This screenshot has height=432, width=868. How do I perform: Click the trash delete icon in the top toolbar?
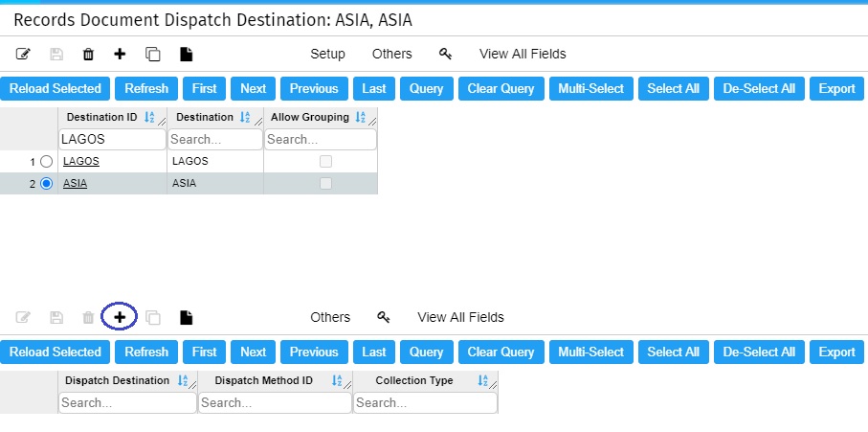click(x=88, y=54)
